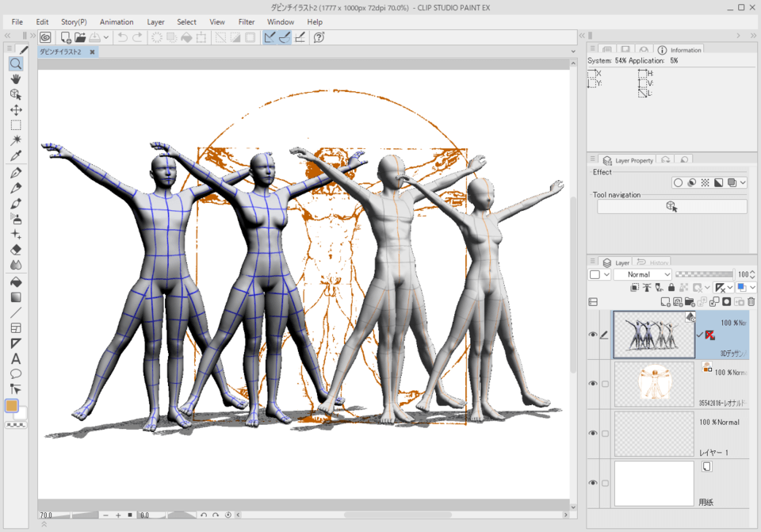
Task: Switch to the History tab
Action: pos(652,262)
